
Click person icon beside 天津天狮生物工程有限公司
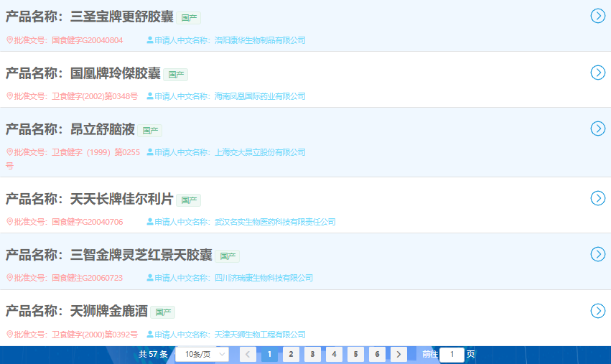click(150, 335)
